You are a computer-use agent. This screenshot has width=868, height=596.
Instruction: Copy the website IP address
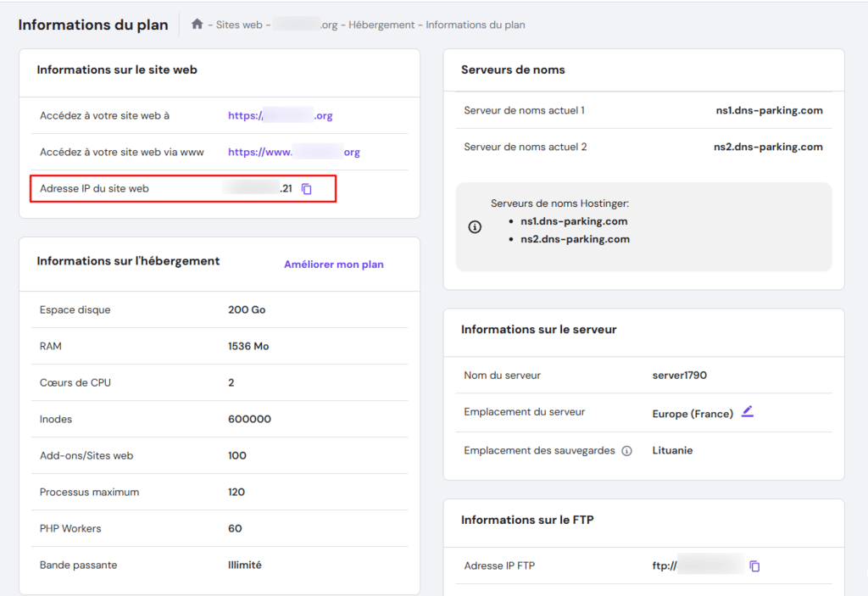point(305,188)
